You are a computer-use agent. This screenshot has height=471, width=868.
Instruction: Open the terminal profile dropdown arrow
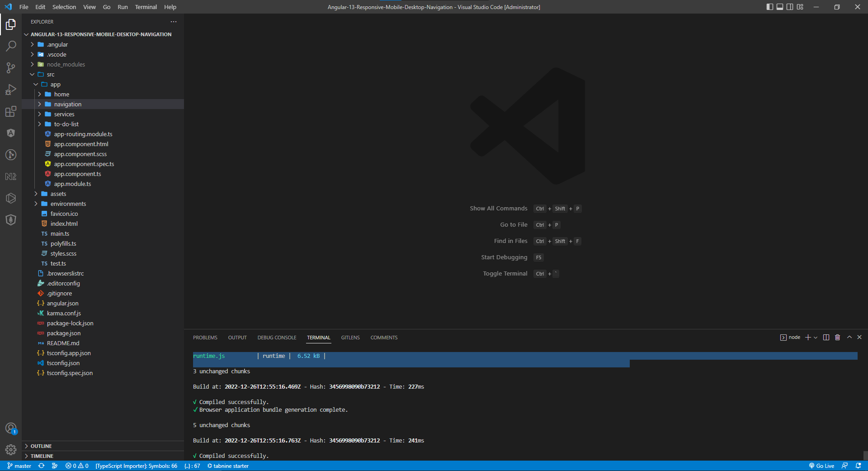[815, 337]
